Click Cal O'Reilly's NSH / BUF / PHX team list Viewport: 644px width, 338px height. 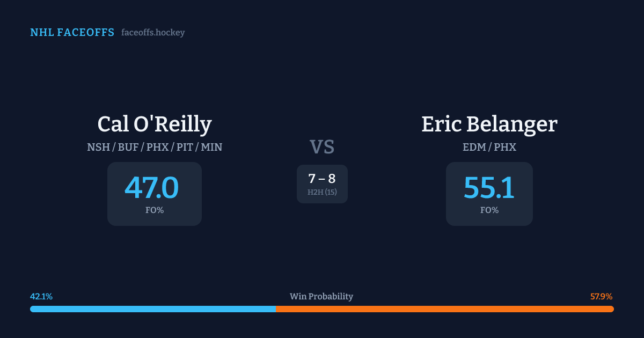(155, 147)
